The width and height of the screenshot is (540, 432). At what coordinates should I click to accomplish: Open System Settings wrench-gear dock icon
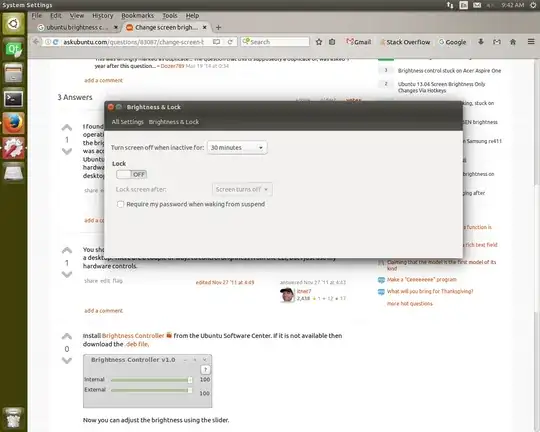point(13,148)
